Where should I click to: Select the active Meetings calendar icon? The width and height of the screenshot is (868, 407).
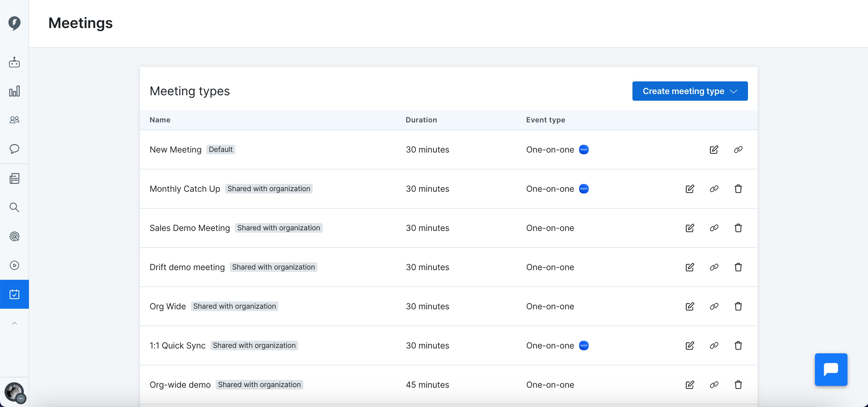coord(14,294)
